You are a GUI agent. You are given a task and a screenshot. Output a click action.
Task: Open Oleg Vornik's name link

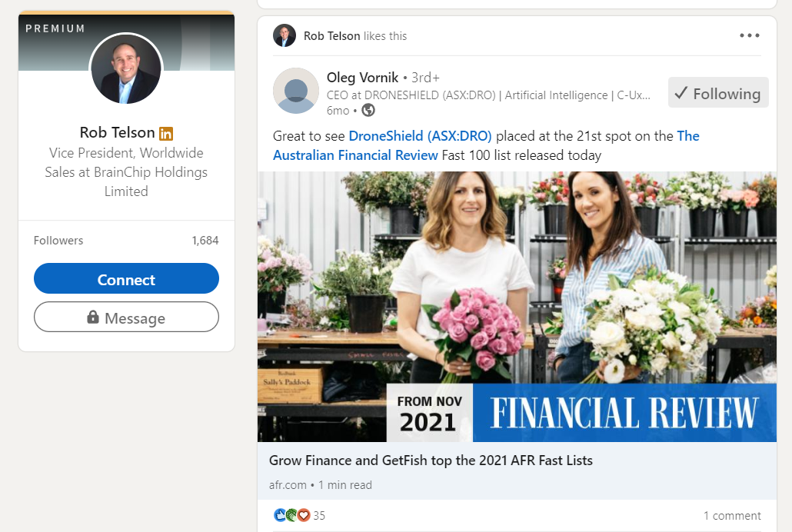[x=362, y=78]
